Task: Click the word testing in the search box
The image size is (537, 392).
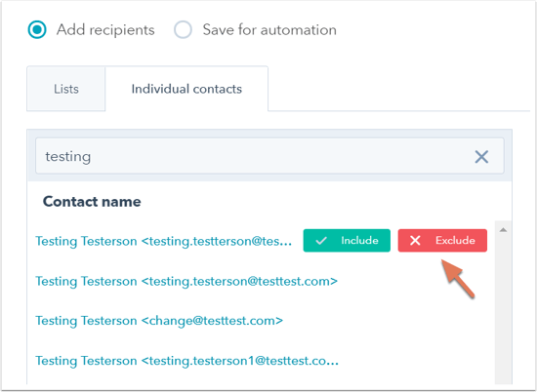Action: tap(68, 157)
